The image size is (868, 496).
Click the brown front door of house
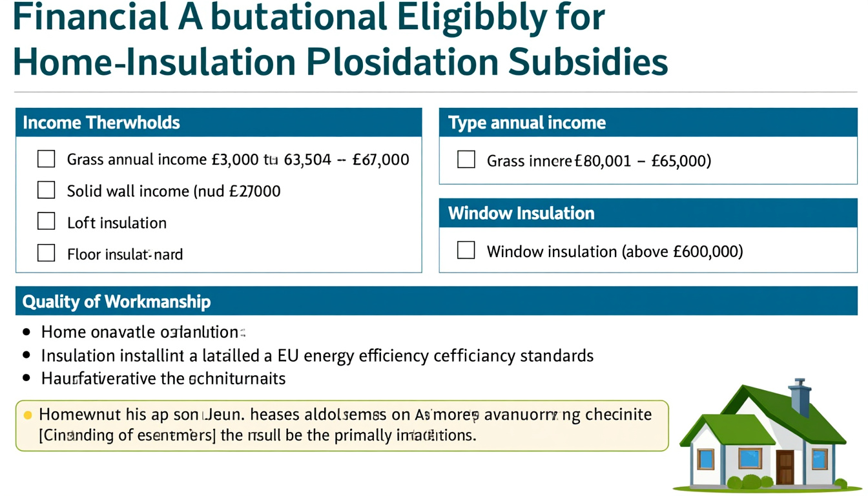785,468
